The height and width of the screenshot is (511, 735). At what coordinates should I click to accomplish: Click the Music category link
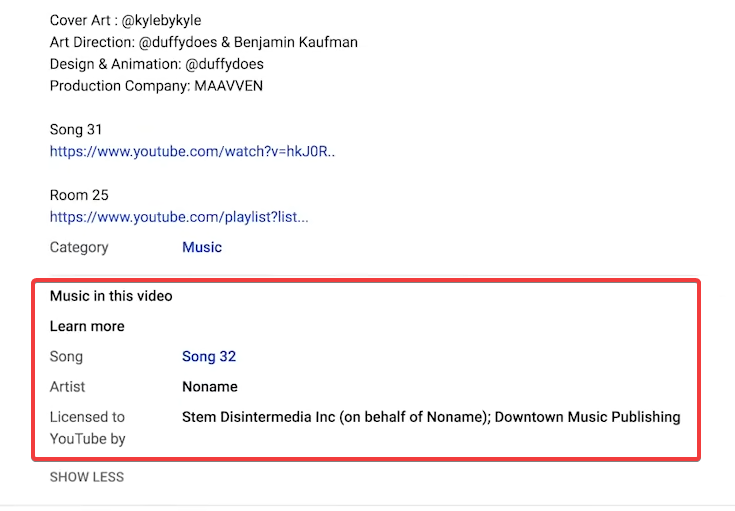[x=202, y=247]
